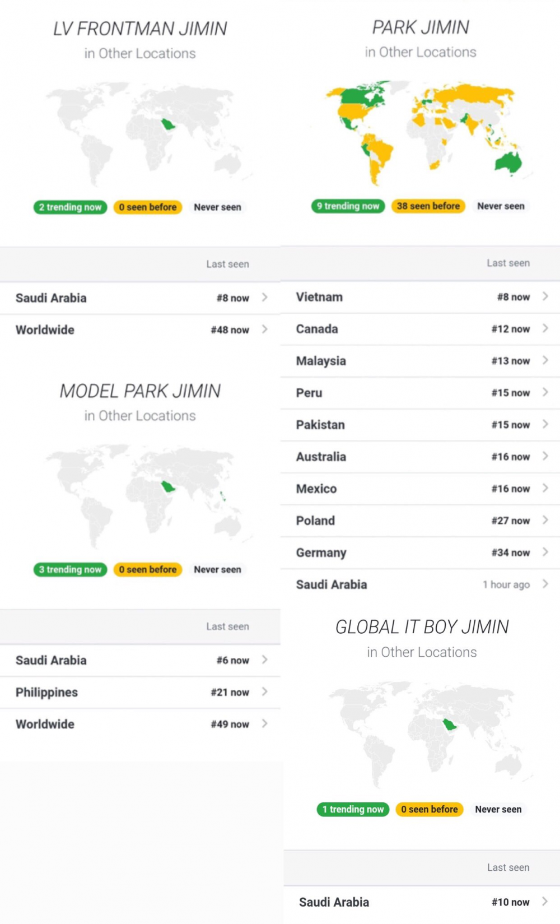Click the arrow icon on the Poland row
This screenshot has height=924, width=560.
pyautogui.click(x=545, y=520)
